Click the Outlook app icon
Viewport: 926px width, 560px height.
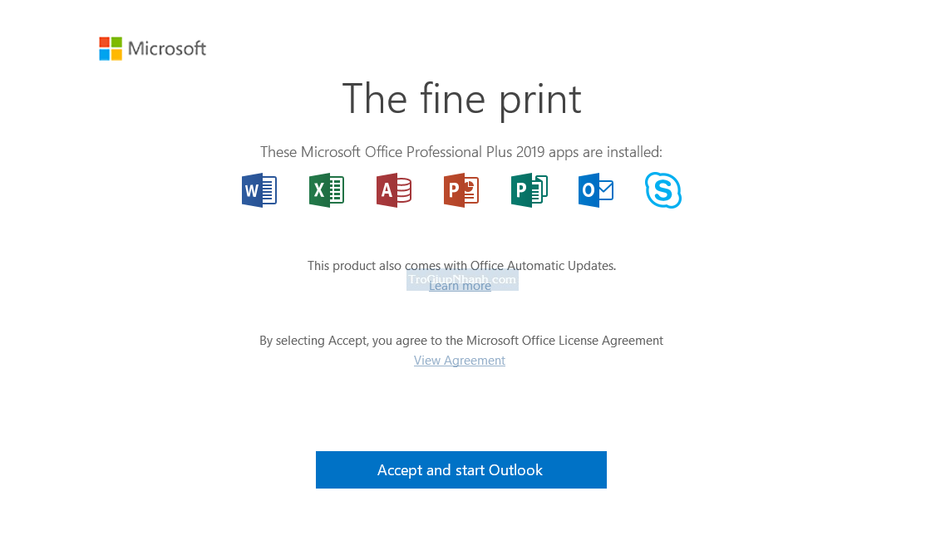click(596, 190)
